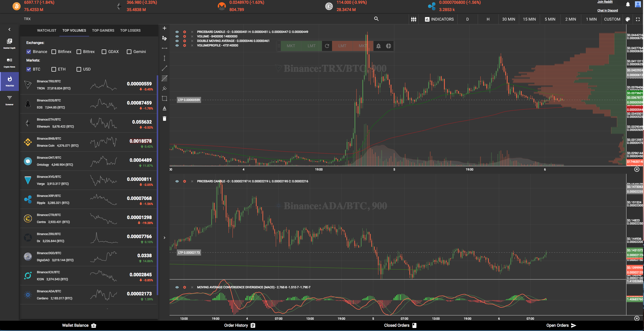Select the Fibonacci retracement lines tool

pos(164,78)
